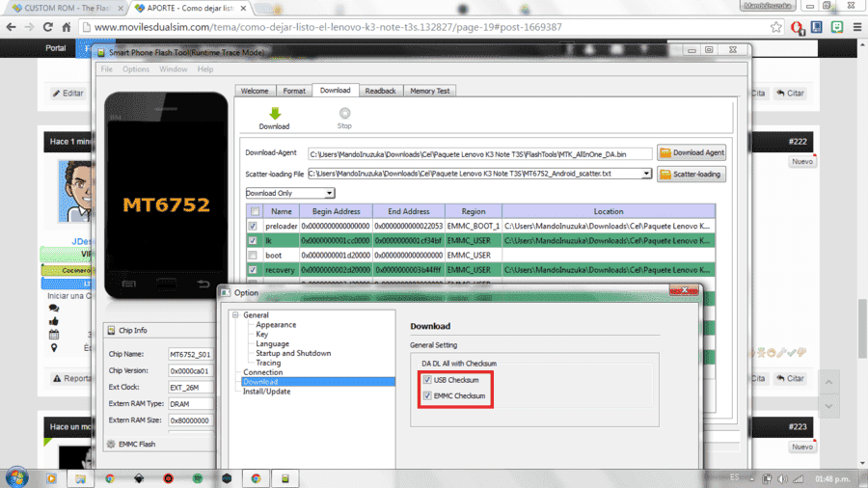Switch to the CUSTOM ROM browser tab

(67, 9)
